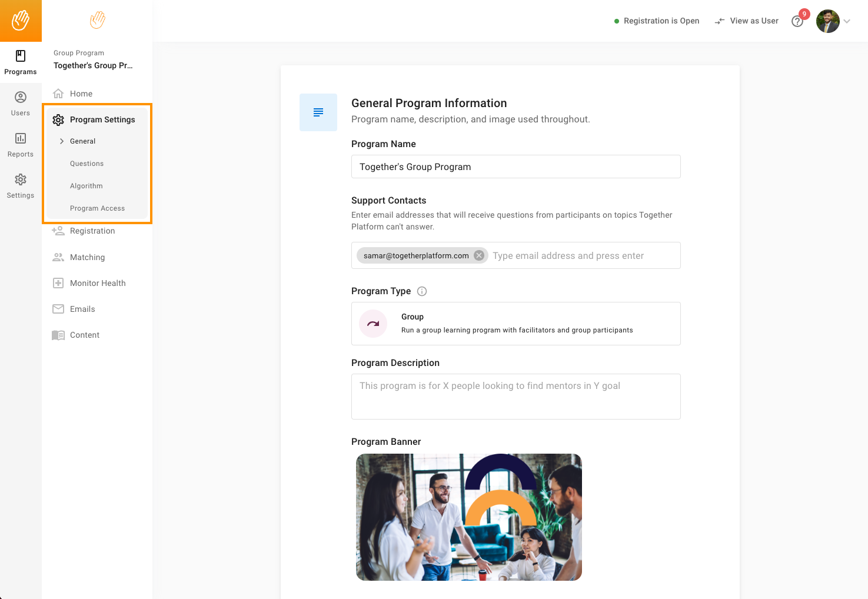Click the Program Description text area

516,397
